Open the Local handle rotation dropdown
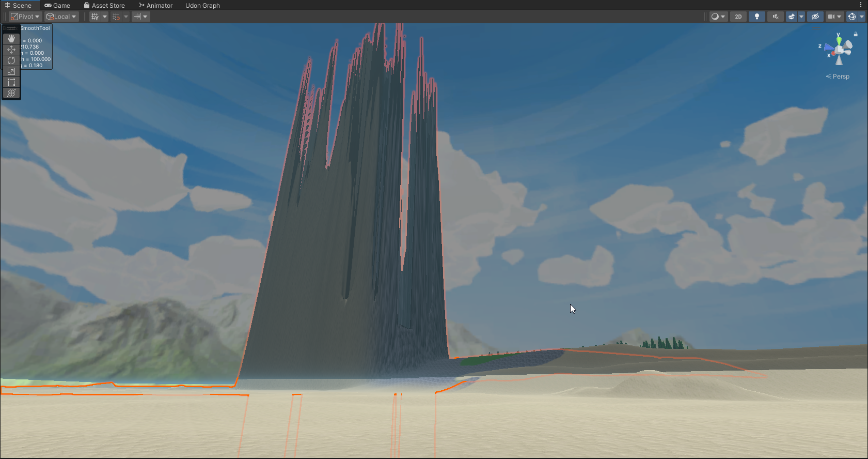868x459 pixels. click(x=61, y=17)
